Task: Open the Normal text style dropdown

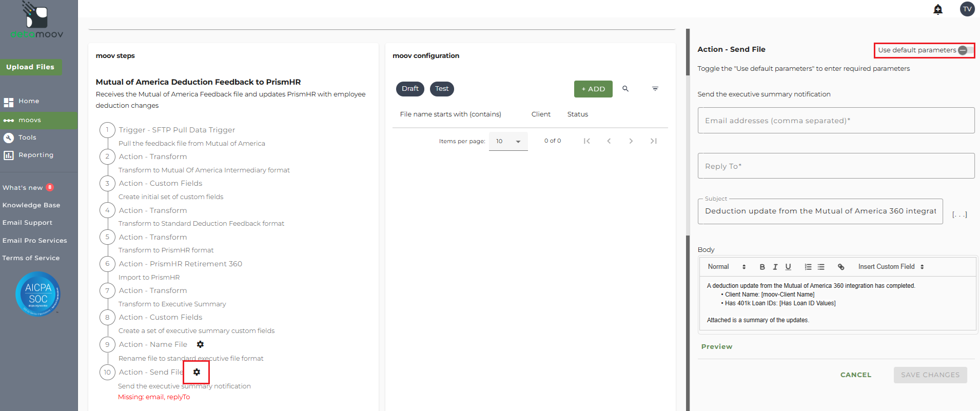Action: point(727,267)
